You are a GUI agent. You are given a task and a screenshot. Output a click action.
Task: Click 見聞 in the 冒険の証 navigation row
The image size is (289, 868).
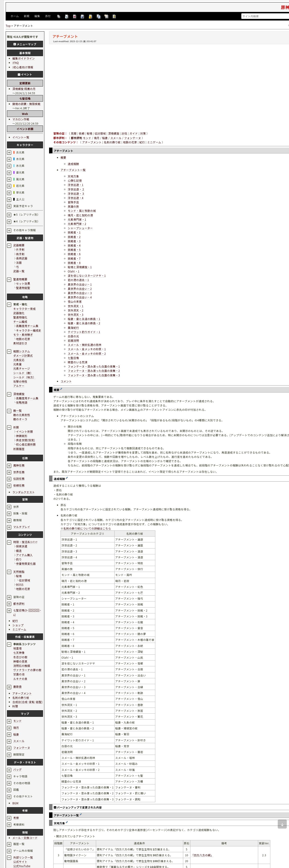[x=73, y=134]
